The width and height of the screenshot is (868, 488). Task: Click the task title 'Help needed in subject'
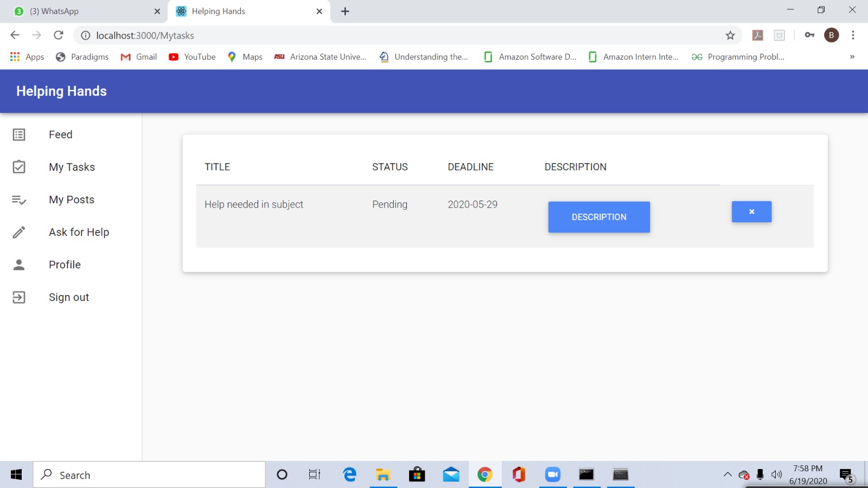254,204
